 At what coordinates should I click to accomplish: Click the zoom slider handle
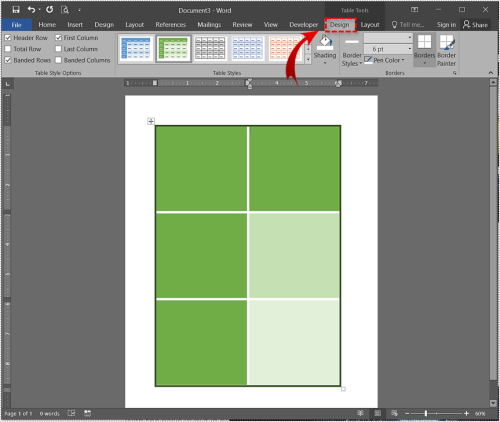point(426,414)
